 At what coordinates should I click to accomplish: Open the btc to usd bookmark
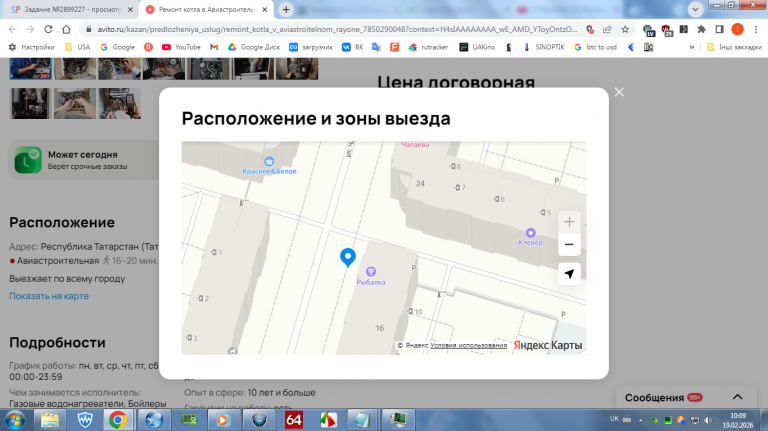pyautogui.click(x=596, y=47)
